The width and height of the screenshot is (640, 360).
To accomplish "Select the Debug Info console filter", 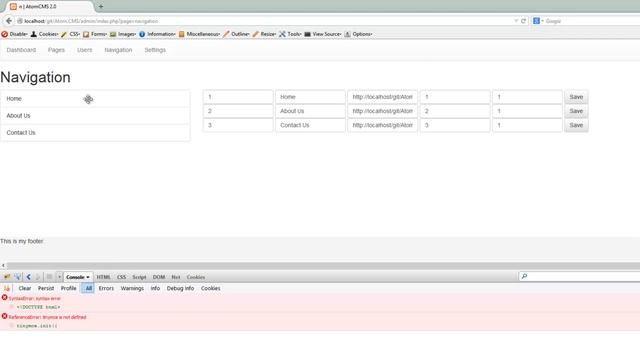I will tap(180, 288).
